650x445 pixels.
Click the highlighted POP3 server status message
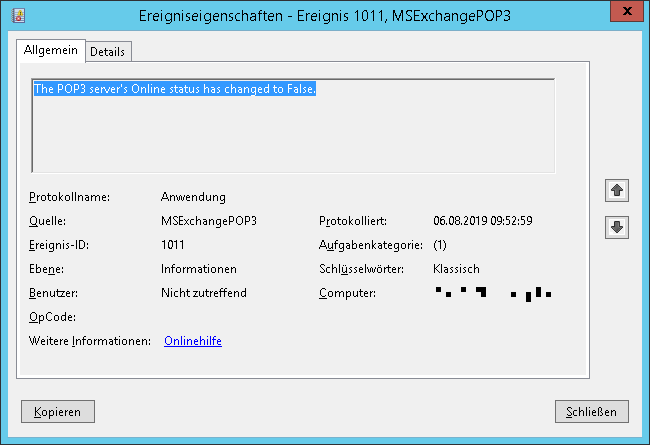(175, 89)
